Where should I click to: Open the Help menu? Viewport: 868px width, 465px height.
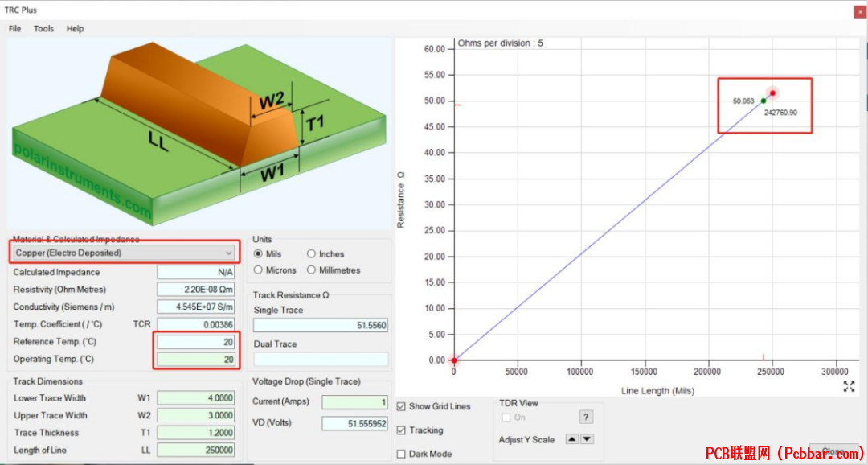coord(76,29)
